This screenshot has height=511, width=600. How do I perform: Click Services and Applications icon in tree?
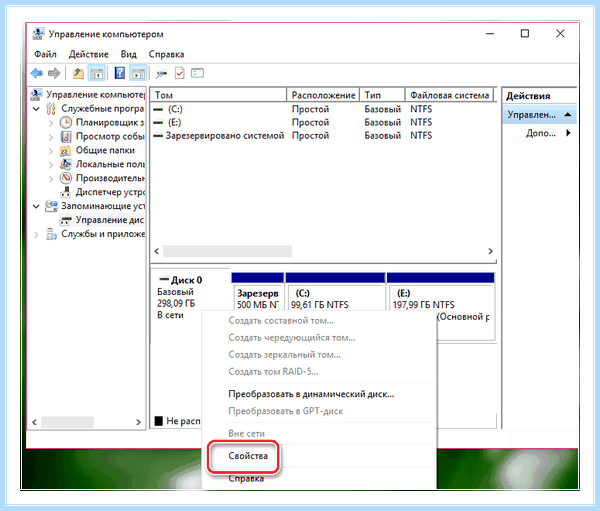click(51, 233)
